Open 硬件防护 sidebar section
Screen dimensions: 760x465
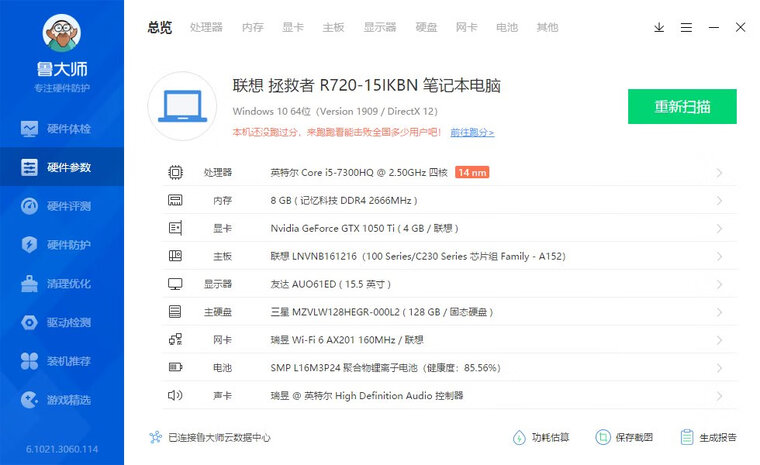coord(62,245)
